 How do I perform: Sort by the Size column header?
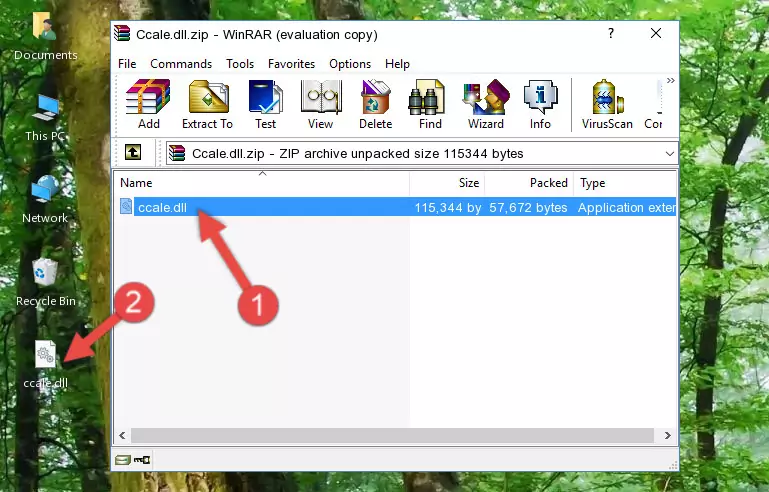pyautogui.click(x=447, y=183)
